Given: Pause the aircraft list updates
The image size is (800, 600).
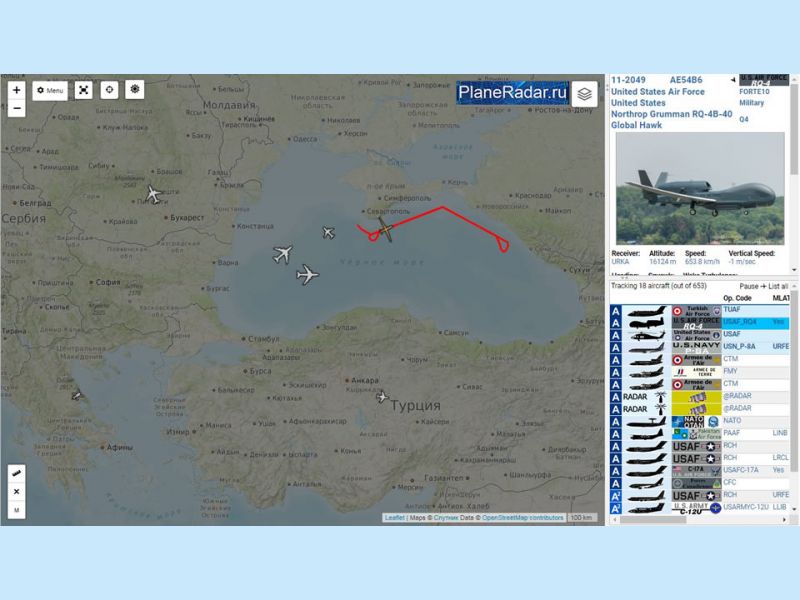Looking at the screenshot, I should click(x=748, y=286).
